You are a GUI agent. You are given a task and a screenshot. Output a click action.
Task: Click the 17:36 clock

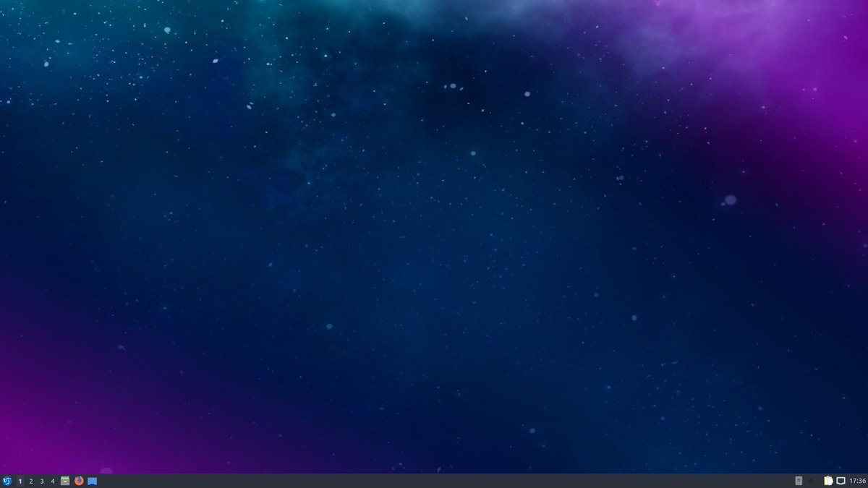pos(858,481)
